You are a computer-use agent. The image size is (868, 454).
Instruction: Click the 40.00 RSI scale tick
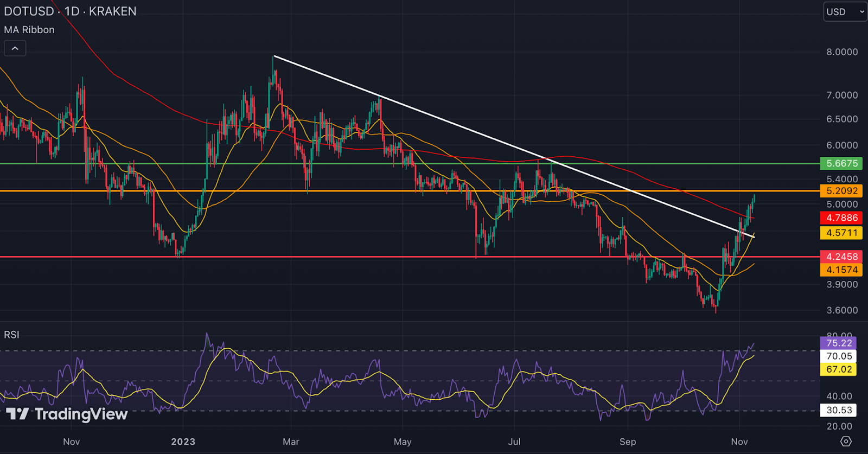click(839, 397)
